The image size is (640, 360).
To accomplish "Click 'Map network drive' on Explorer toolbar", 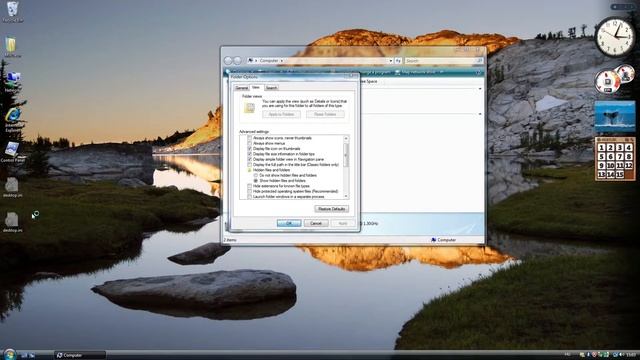I will 418,73.
